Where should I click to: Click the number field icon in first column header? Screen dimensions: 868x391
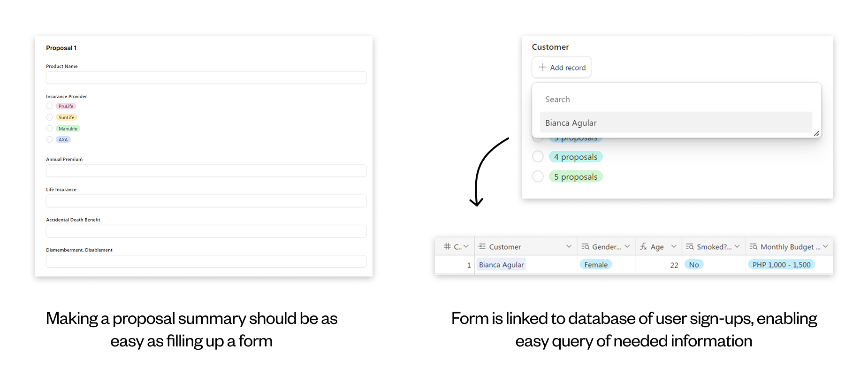[x=447, y=246]
